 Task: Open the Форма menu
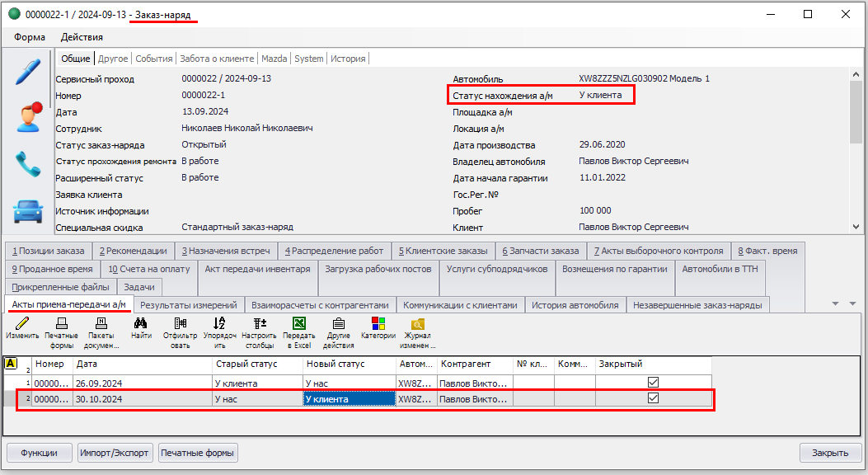pos(30,37)
